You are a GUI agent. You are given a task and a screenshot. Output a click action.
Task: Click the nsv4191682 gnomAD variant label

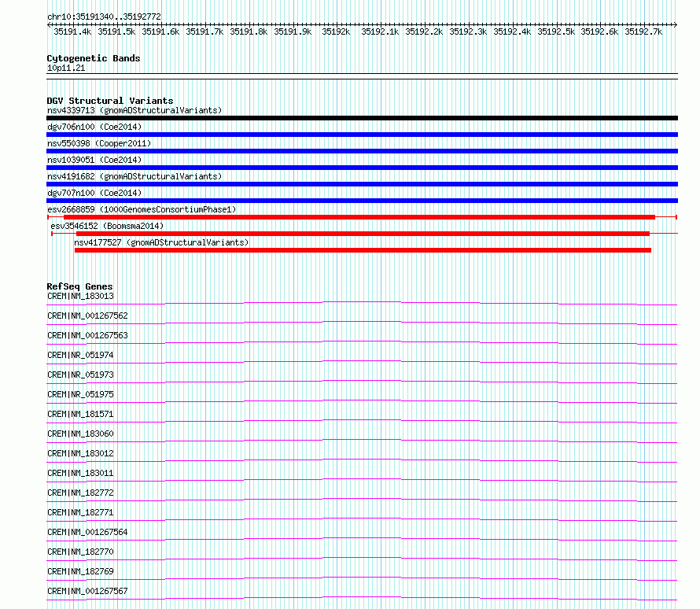(x=134, y=176)
